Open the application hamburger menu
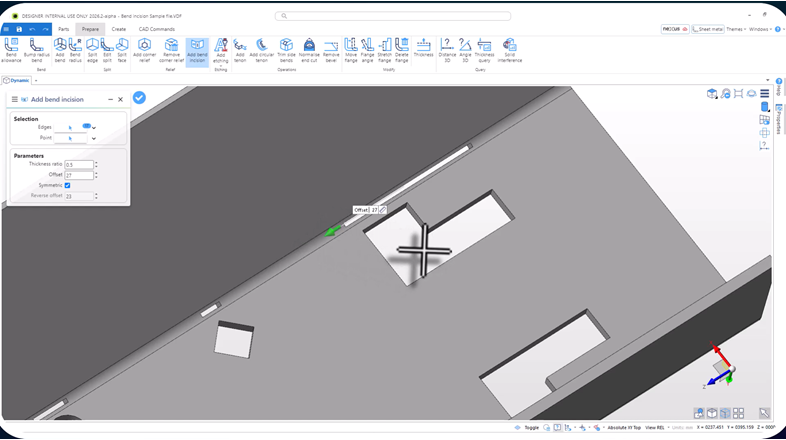Image resolution: width=786 pixels, height=440 pixels. click(7, 29)
